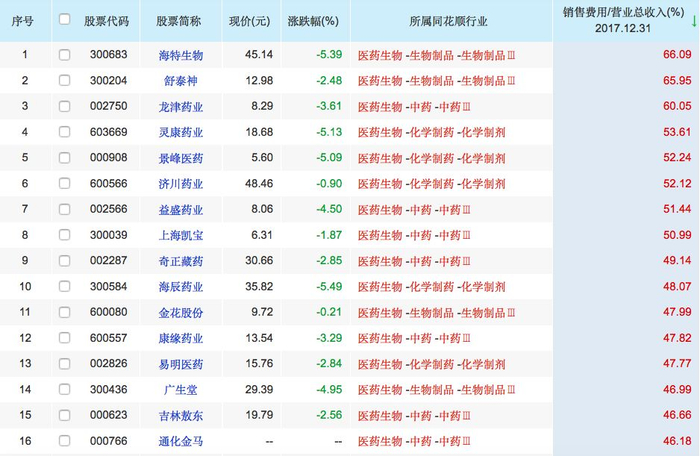This screenshot has height=456, width=700.
Task: Check the box for stock 300039
Action: [65, 235]
